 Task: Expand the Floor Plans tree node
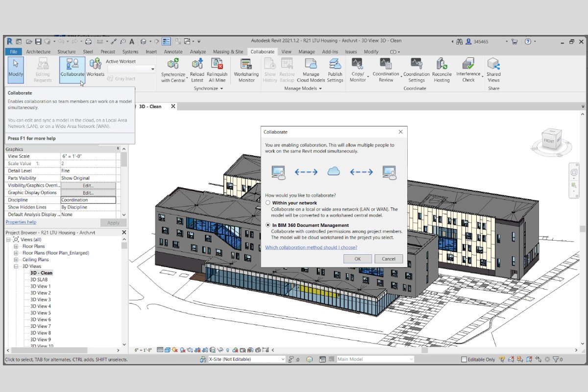click(16, 246)
